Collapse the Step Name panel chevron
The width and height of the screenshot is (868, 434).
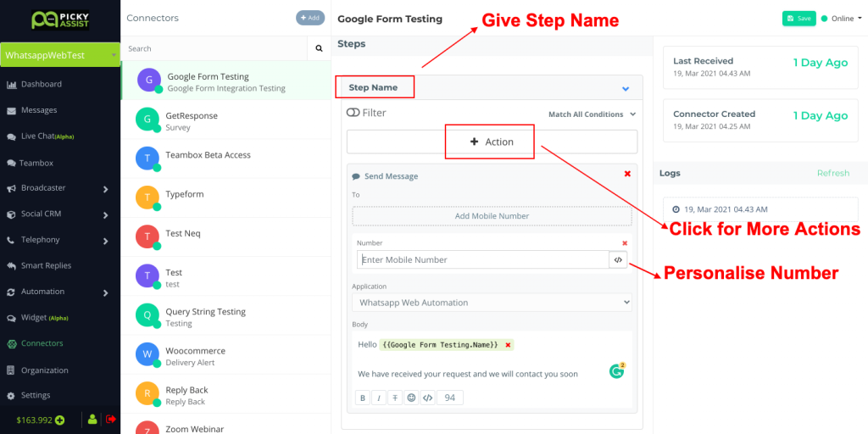click(x=626, y=88)
